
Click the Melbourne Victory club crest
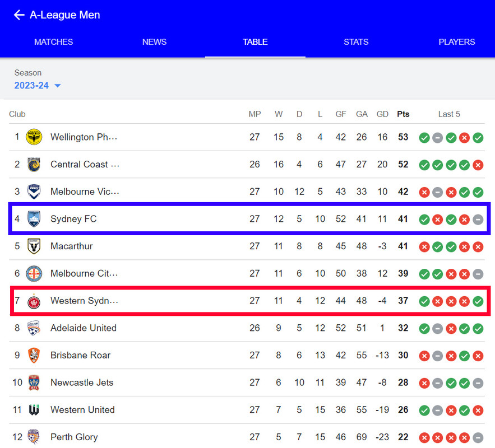click(34, 192)
